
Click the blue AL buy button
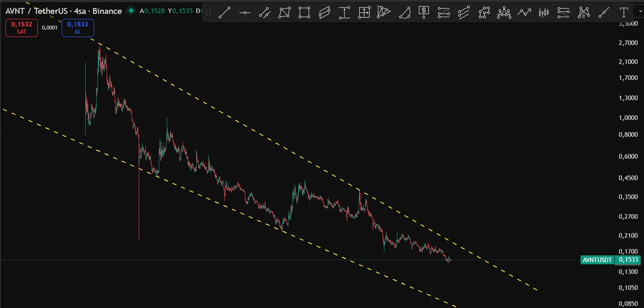(x=78, y=28)
